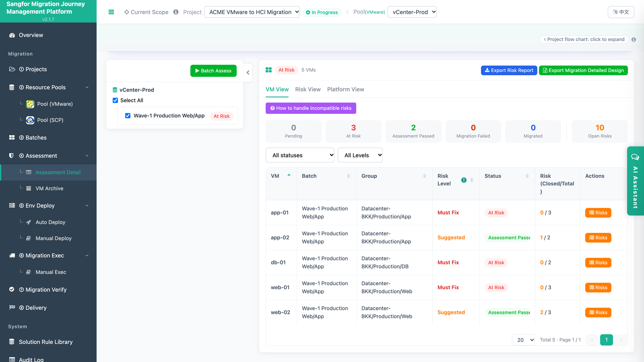Click the Manual Exec icon
The width and height of the screenshot is (644, 362).
(x=29, y=272)
